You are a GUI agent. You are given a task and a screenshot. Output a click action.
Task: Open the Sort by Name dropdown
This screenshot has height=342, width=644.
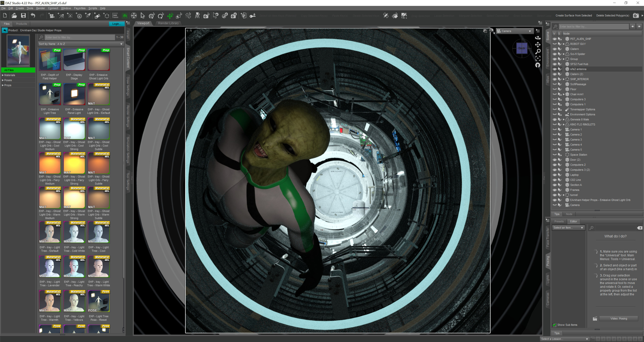tap(81, 44)
